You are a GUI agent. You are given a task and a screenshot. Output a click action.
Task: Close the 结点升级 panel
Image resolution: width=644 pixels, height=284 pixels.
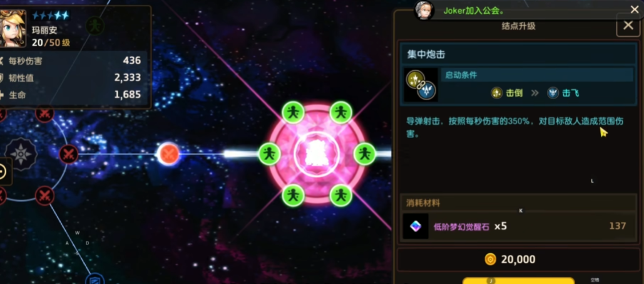click(628, 26)
